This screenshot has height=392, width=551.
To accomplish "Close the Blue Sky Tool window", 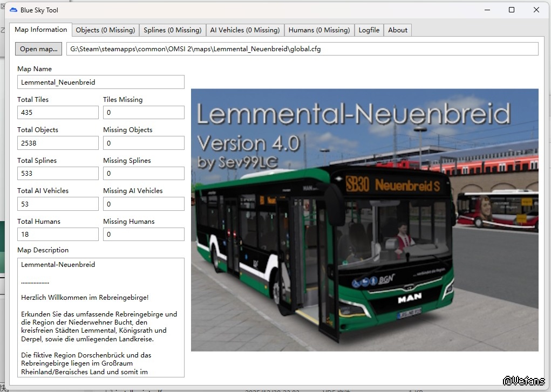I will [x=536, y=10].
